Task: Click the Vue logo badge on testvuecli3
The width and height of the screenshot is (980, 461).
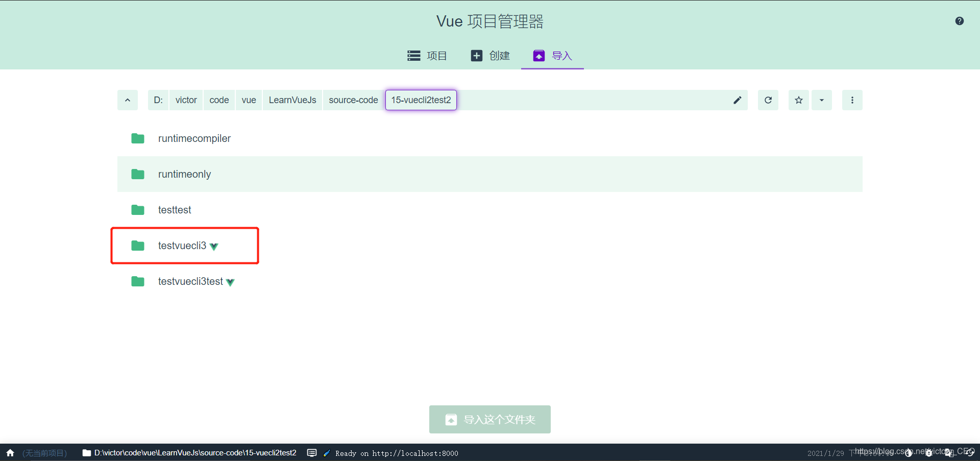Action: [214, 247]
